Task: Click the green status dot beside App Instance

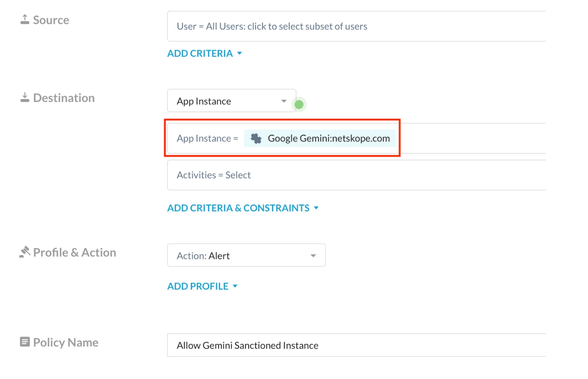Action: click(299, 104)
